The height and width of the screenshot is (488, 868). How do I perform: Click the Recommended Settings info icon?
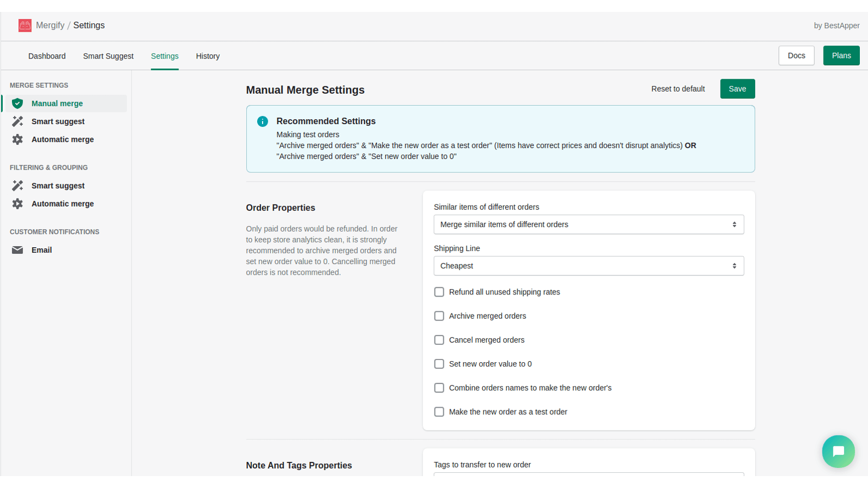click(263, 121)
